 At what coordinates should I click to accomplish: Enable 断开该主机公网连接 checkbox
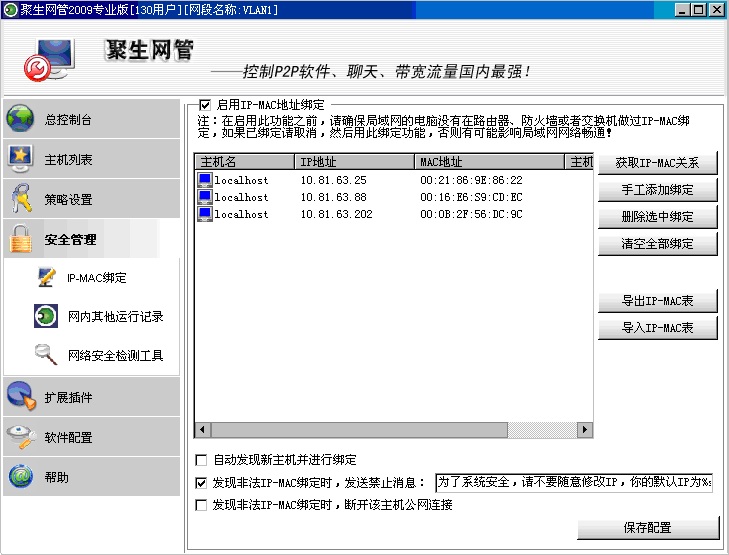coord(201,505)
